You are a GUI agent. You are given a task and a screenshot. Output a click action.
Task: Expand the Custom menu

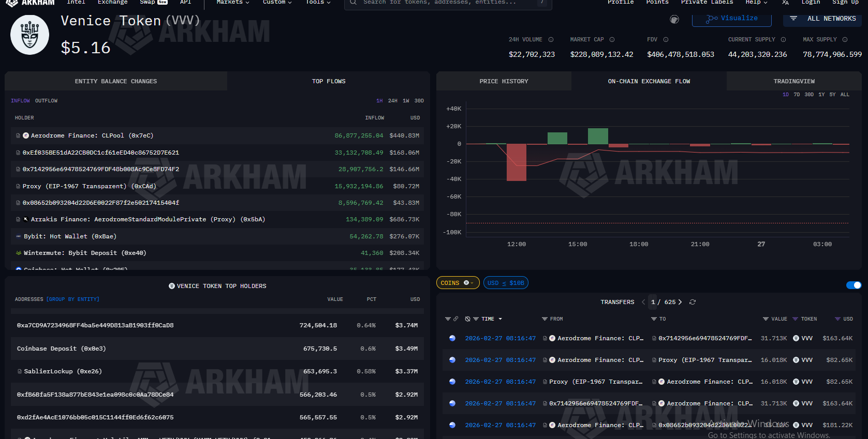click(277, 2)
